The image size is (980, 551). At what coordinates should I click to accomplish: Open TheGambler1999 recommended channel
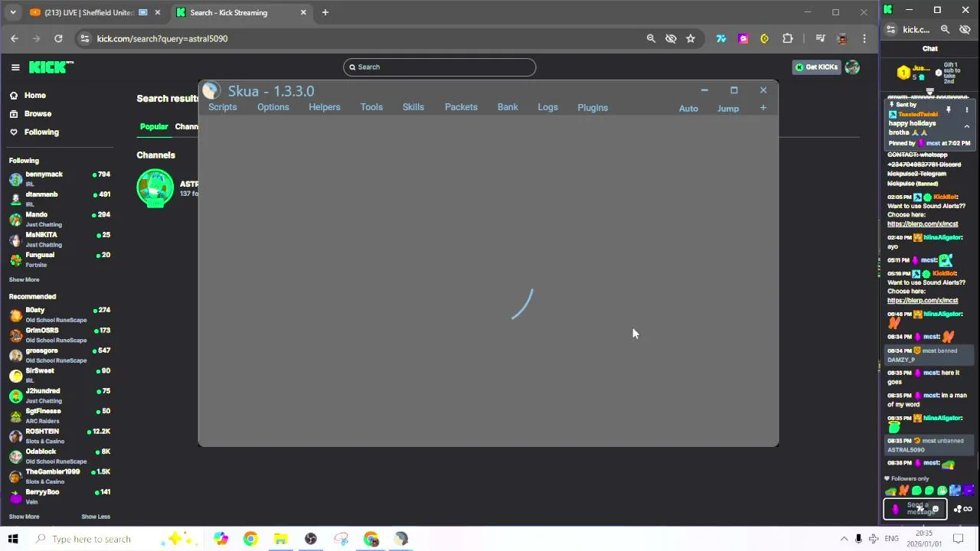click(60, 476)
